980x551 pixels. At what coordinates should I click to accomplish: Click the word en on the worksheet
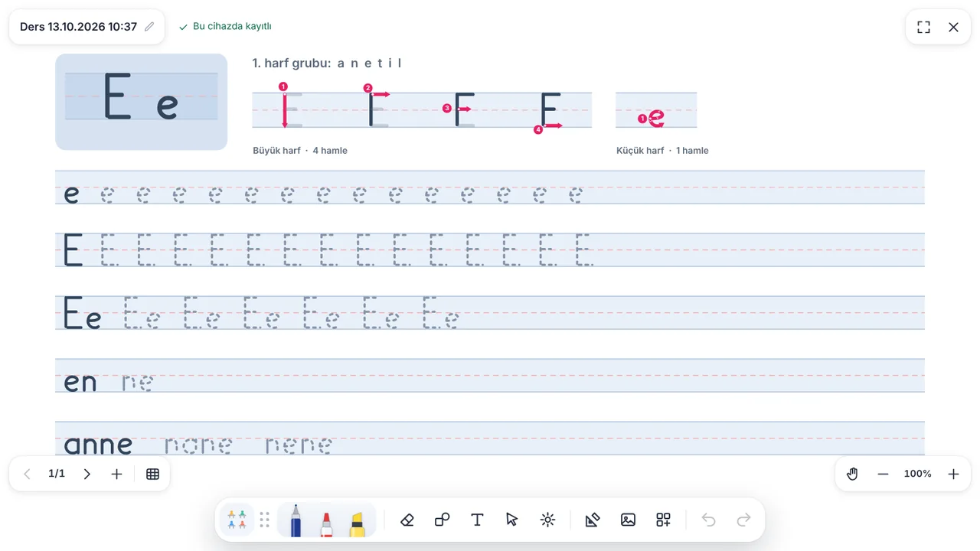point(80,381)
